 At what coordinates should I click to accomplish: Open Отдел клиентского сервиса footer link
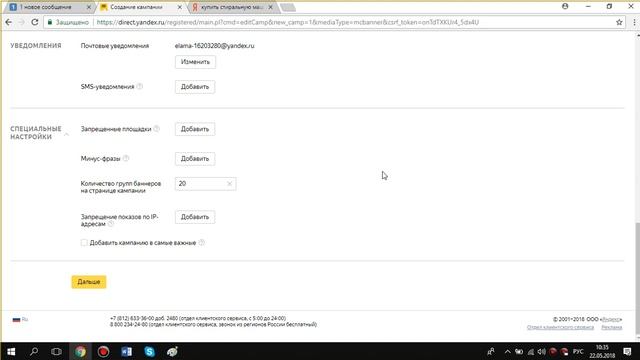pos(560,327)
